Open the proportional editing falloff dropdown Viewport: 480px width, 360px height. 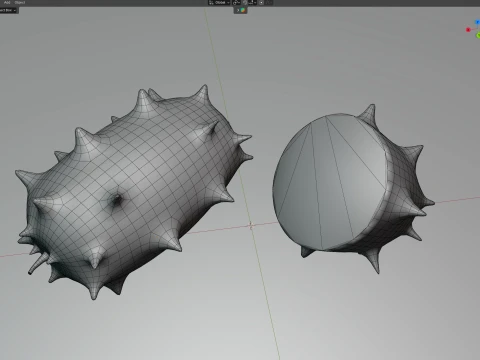click(x=269, y=2)
